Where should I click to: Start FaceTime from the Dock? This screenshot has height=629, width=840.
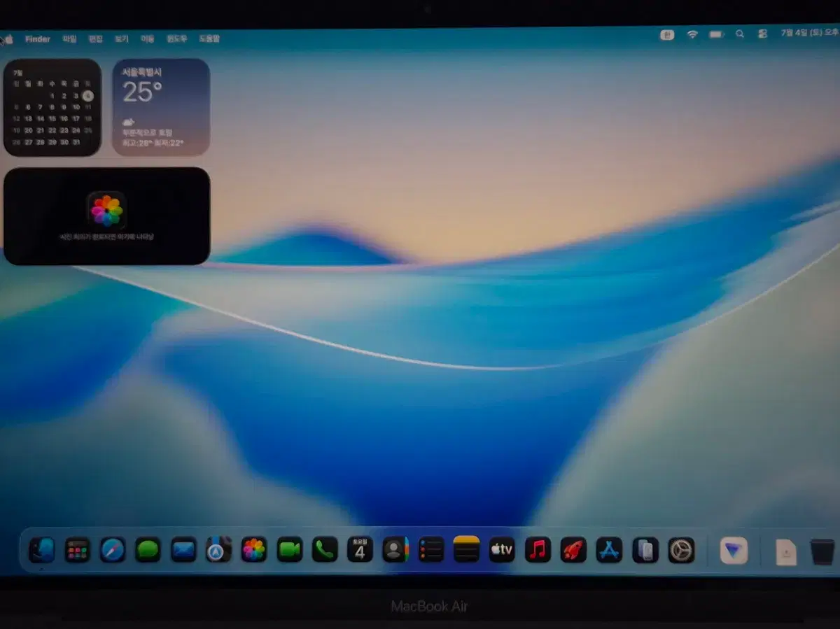(x=289, y=549)
